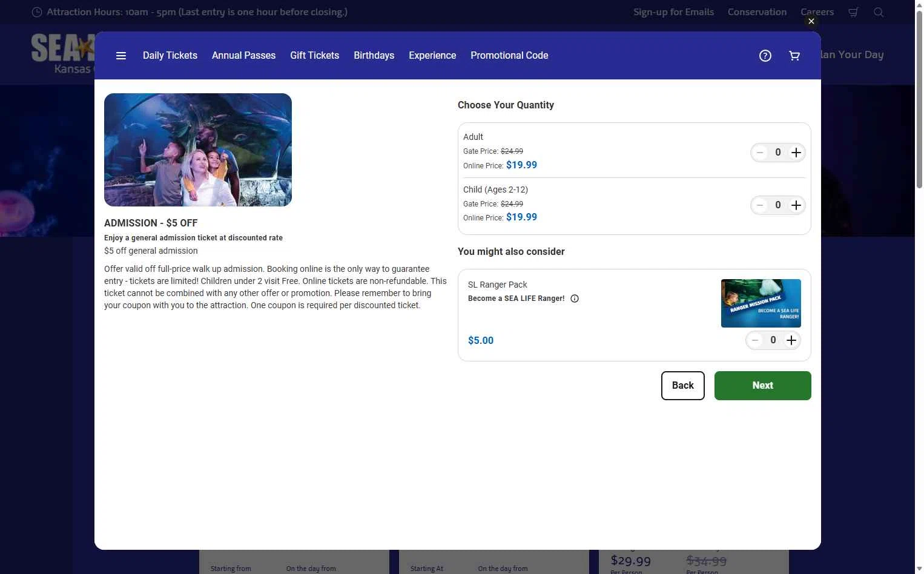Click the You might also consider heading
The width and height of the screenshot is (924, 574).
pyautogui.click(x=511, y=251)
